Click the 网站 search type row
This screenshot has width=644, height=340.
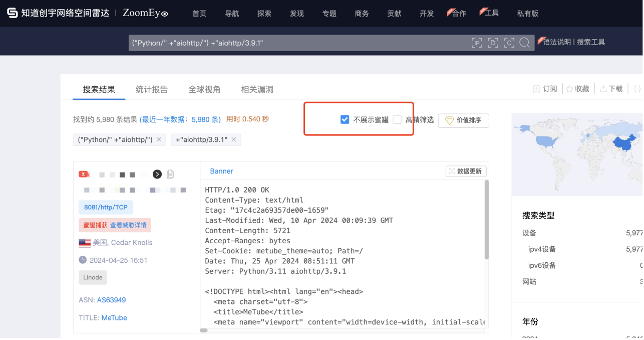582,282
